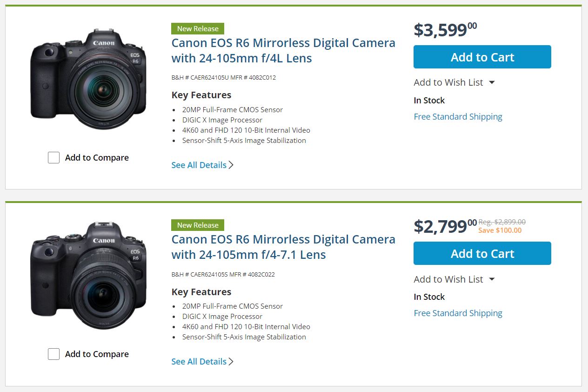
Task: Click New Release badge on f/4-7.1 listing
Action: 198,225
